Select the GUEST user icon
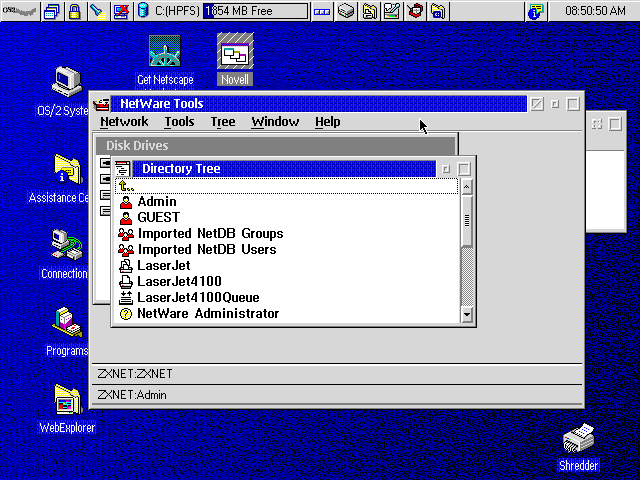Image resolution: width=640 pixels, height=480 pixels. pos(126,218)
